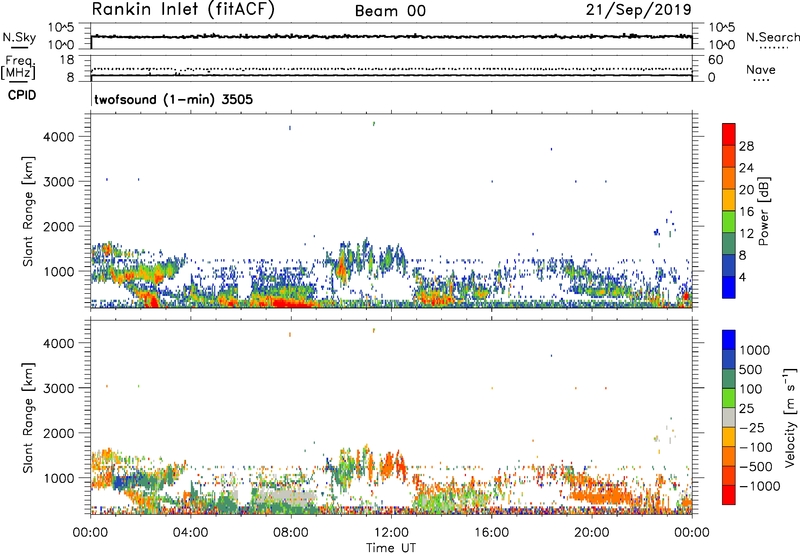Image resolution: width=800 pixels, height=554 pixels.
Task: Click the 'Slant Range [km]' label of power panel
Action: pos(28,211)
